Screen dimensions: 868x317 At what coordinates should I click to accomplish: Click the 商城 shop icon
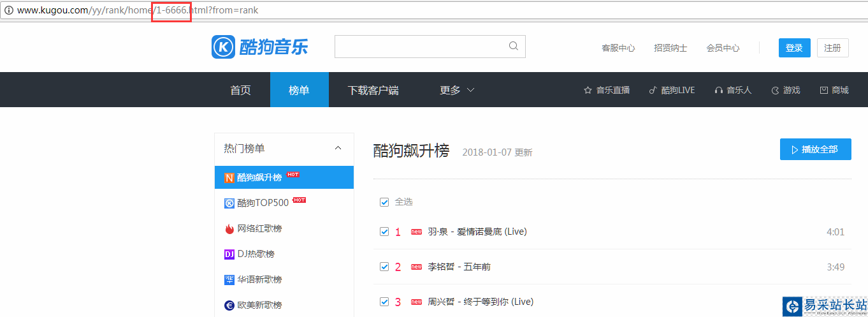click(823, 90)
